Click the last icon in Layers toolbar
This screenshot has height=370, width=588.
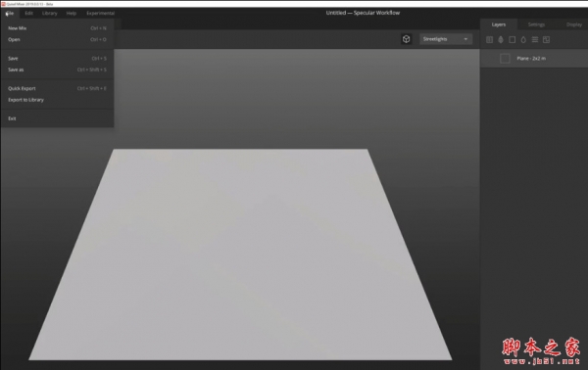click(x=547, y=40)
